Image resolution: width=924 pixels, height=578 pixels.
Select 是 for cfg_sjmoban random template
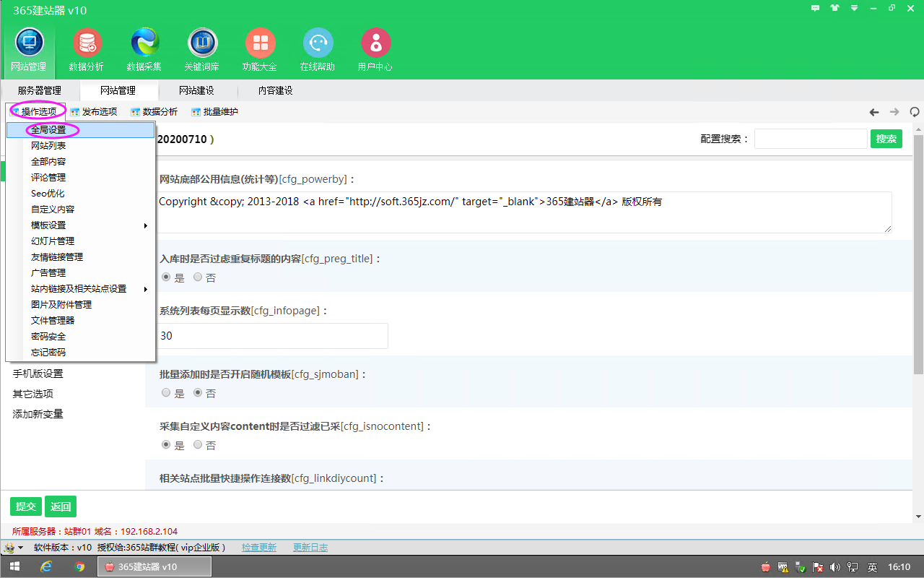point(166,393)
